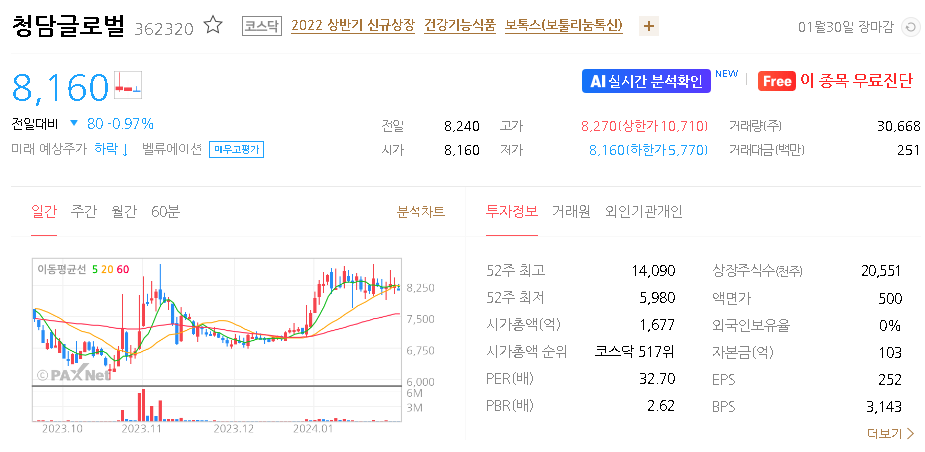The width and height of the screenshot is (925, 452).
Task: Click the 전일대비 change 80 -0.97%
Action: point(111,124)
